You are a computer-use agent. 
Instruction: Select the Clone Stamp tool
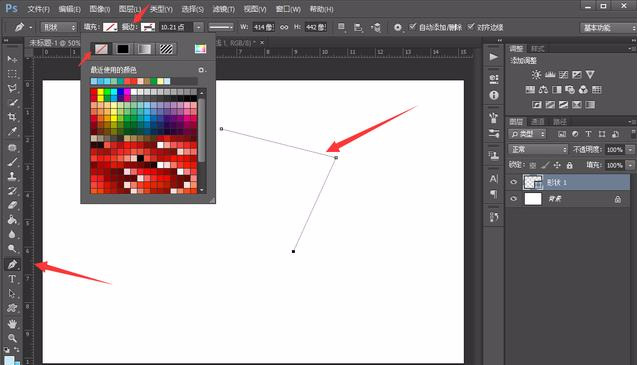[12, 176]
